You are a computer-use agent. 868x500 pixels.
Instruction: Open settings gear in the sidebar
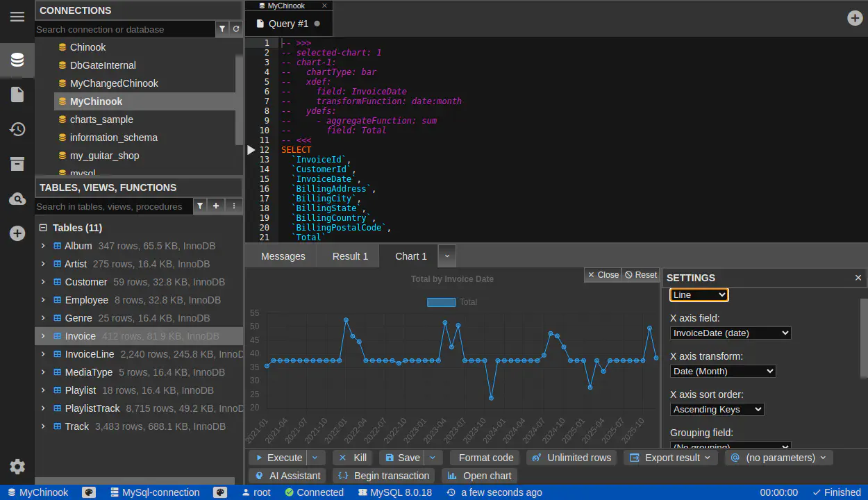(x=17, y=467)
